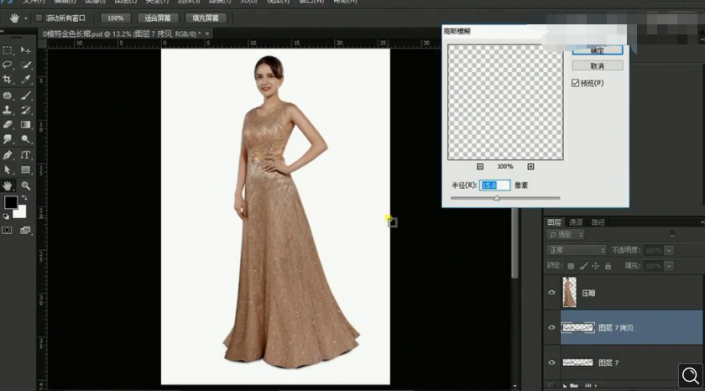Select the Horizontal Type tool
This screenshot has height=391, width=705.
(x=26, y=156)
